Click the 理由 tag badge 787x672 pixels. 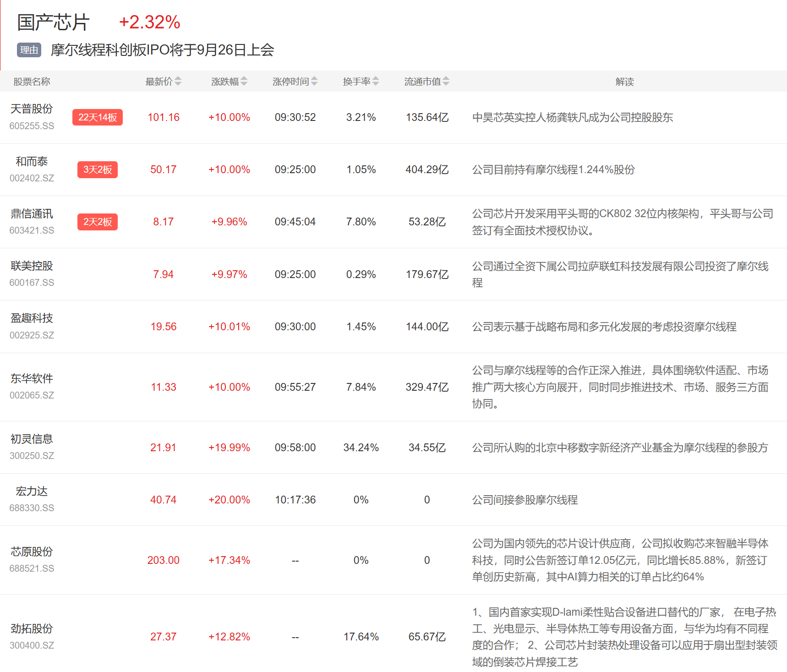tap(29, 50)
